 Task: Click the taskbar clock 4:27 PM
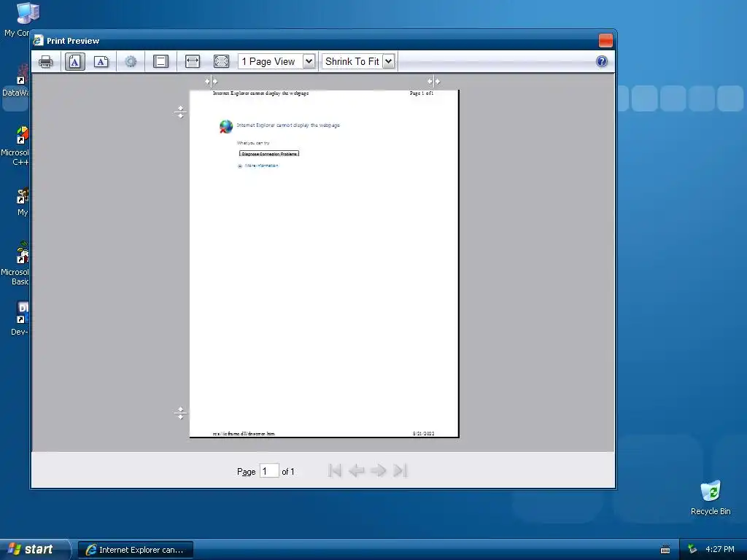click(719, 549)
